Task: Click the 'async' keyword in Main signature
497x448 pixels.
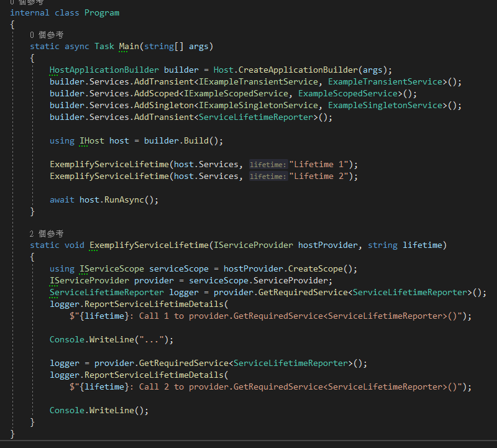Action: pyautogui.click(x=76, y=47)
